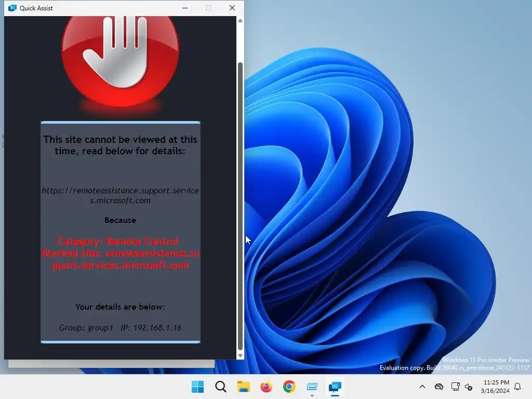Click the 'Blocked site:' red text
The image size is (532, 399).
pos(121,259)
